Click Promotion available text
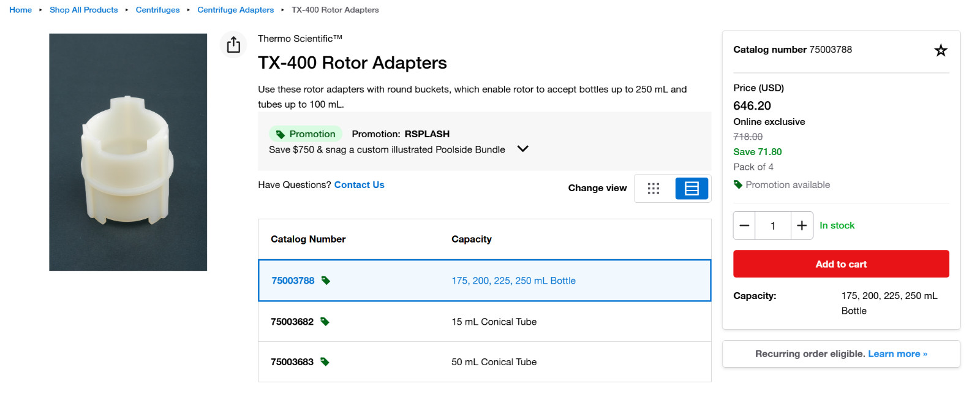980x397 pixels. coord(788,184)
